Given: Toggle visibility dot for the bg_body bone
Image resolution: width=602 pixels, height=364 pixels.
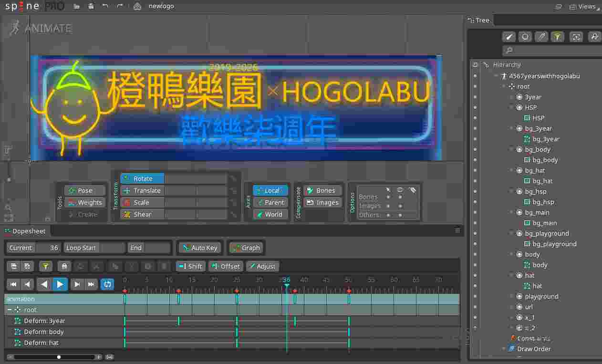Looking at the screenshot, I should coord(475,149).
